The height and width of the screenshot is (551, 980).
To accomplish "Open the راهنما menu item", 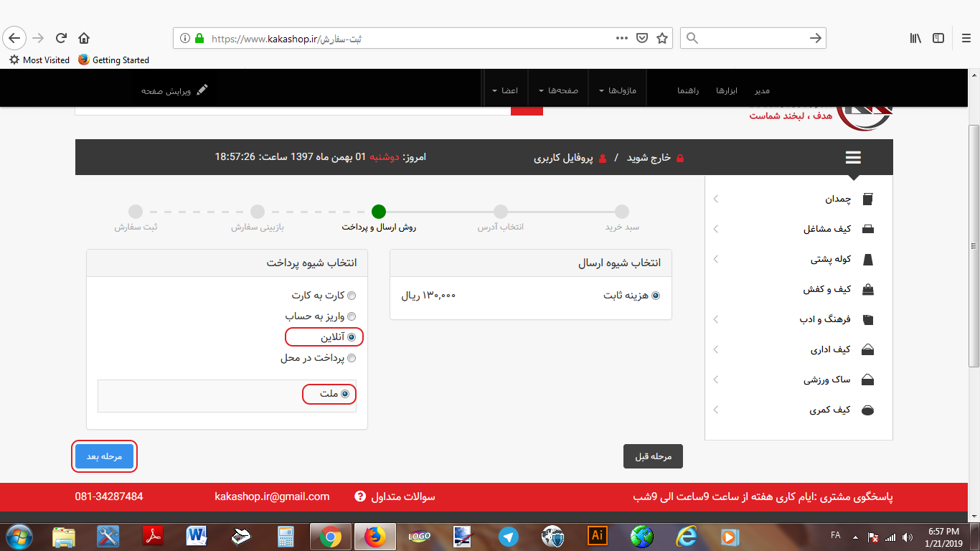I will coord(688,90).
